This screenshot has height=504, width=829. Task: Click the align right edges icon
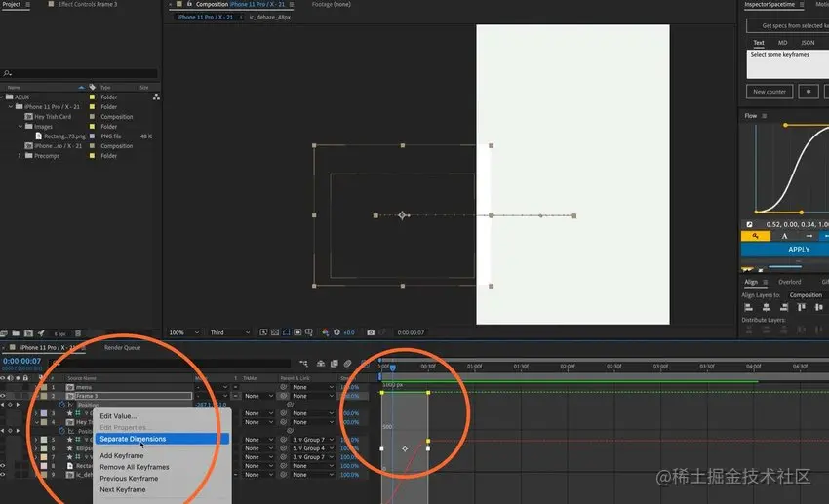(x=783, y=307)
